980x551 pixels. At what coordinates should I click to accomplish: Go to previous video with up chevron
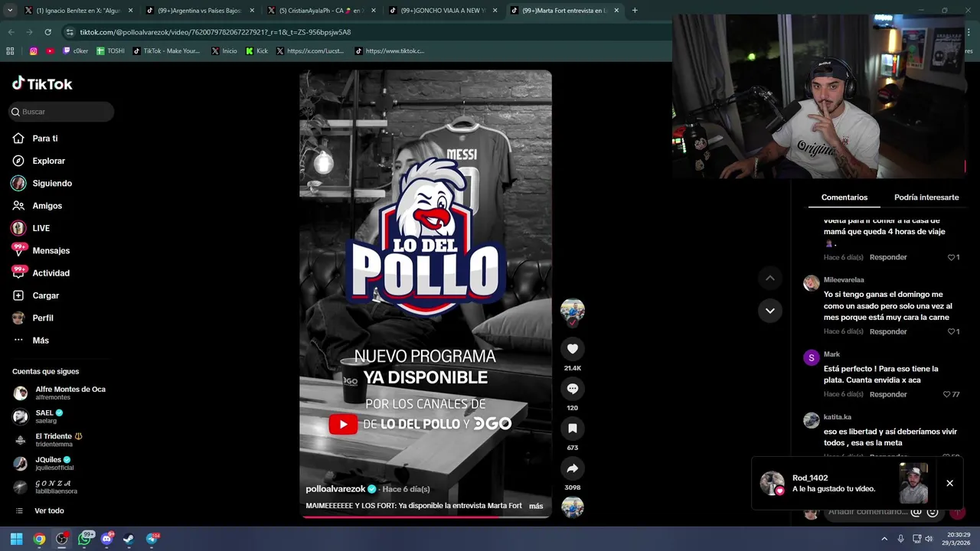tap(770, 278)
